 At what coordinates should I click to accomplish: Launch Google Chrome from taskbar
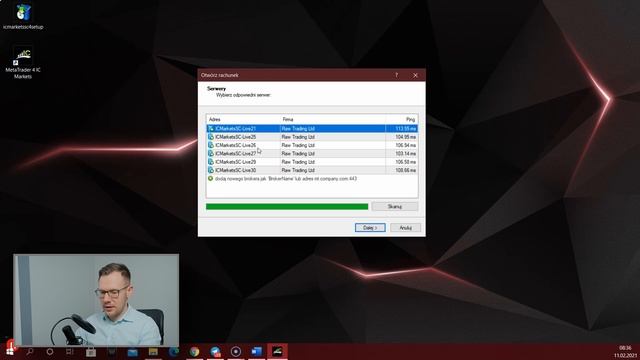[194, 351]
